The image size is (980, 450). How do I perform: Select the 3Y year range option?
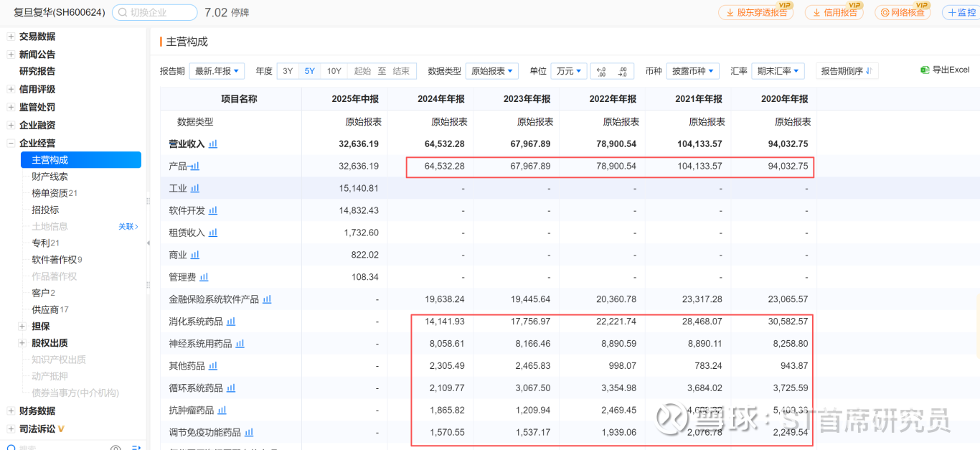pyautogui.click(x=288, y=71)
